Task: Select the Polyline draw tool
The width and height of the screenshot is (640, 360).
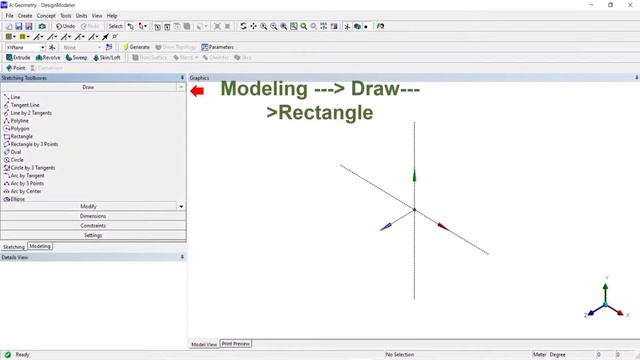Action: (16, 121)
